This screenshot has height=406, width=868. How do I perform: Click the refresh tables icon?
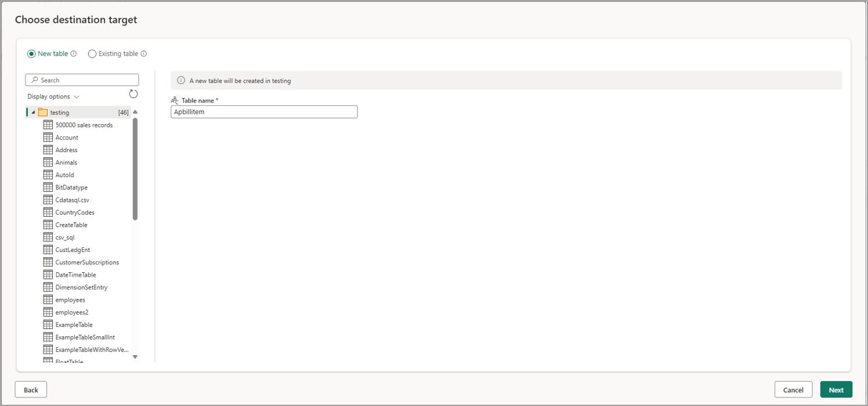coord(133,93)
